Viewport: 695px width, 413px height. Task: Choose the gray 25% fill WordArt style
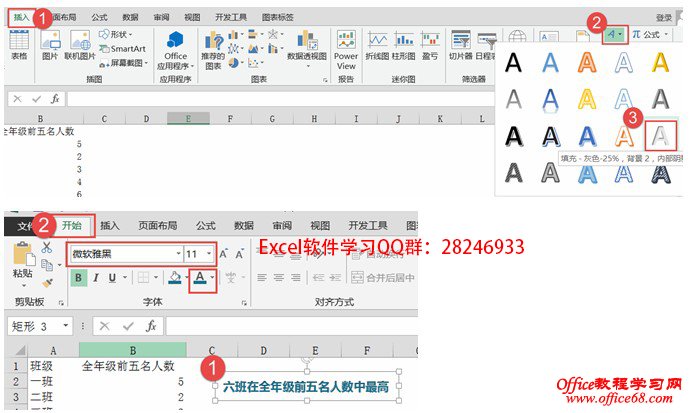click(x=660, y=136)
